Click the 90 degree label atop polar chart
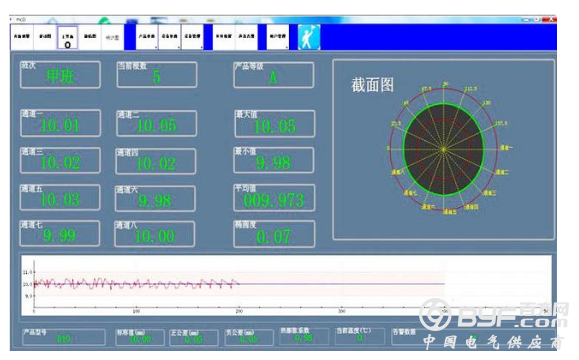The height and width of the screenshot is (360, 579). (x=446, y=84)
